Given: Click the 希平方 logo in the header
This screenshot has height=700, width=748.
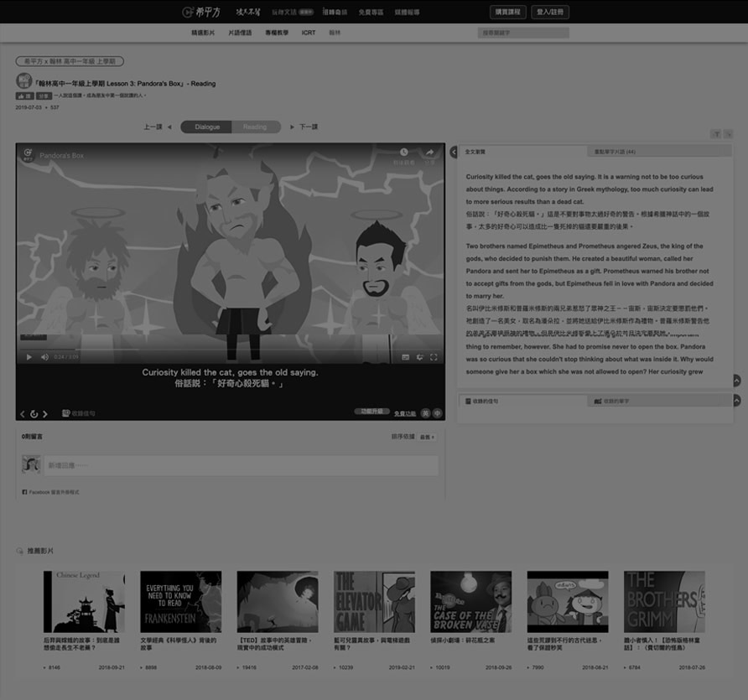Looking at the screenshot, I should click(200, 12).
